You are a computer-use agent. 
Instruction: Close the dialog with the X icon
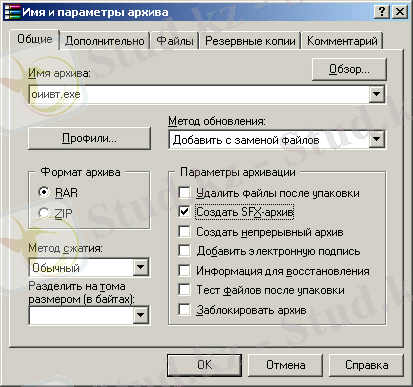pyautogui.click(x=400, y=12)
